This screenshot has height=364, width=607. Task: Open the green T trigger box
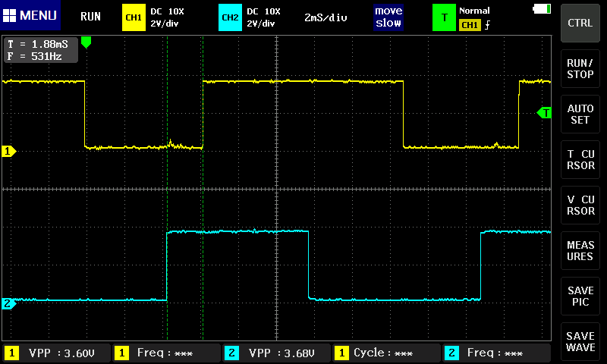tap(444, 17)
